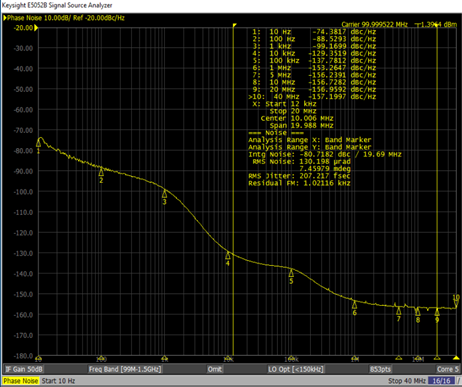
Task: Click the Freq Band [99M-1.5GHz] status field
Action: click(x=125, y=369)
